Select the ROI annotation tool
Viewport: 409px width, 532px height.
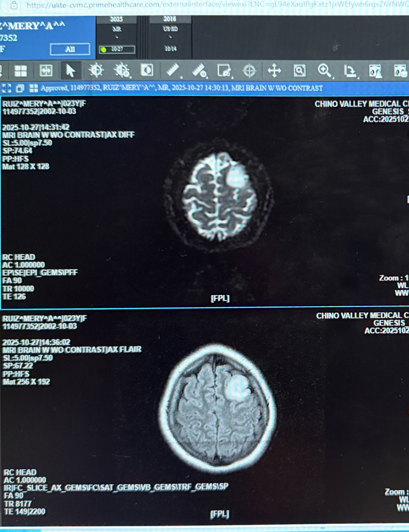(x=224, y=71)
